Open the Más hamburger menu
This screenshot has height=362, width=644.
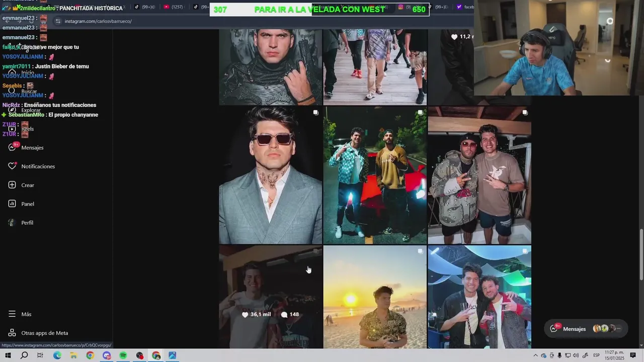(x=20, y=314)
